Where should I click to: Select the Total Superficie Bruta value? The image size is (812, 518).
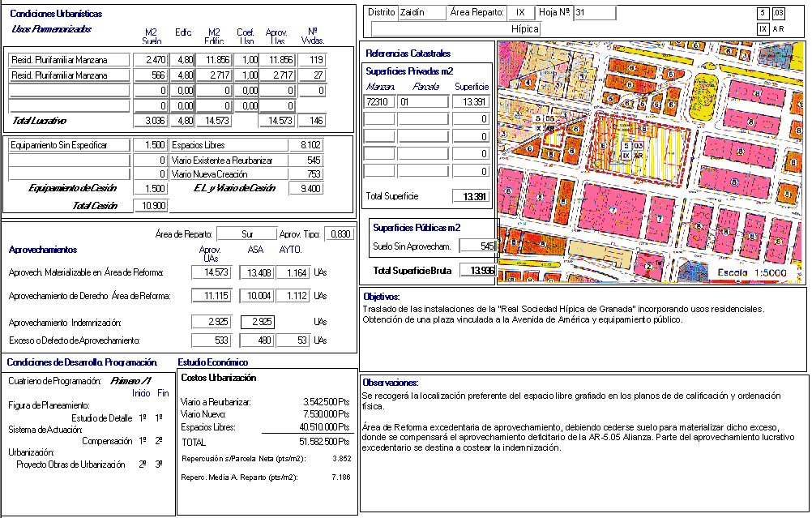[x=477, y=270]
